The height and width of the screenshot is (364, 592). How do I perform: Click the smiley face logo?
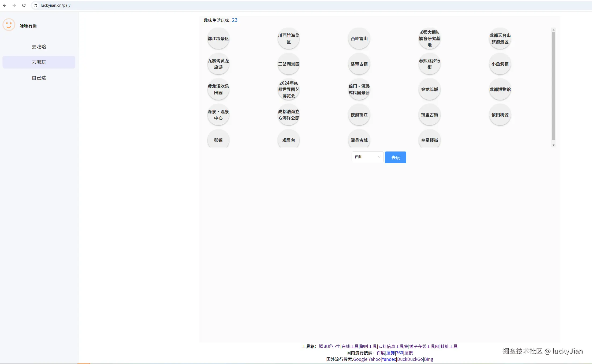pos(9,25)
